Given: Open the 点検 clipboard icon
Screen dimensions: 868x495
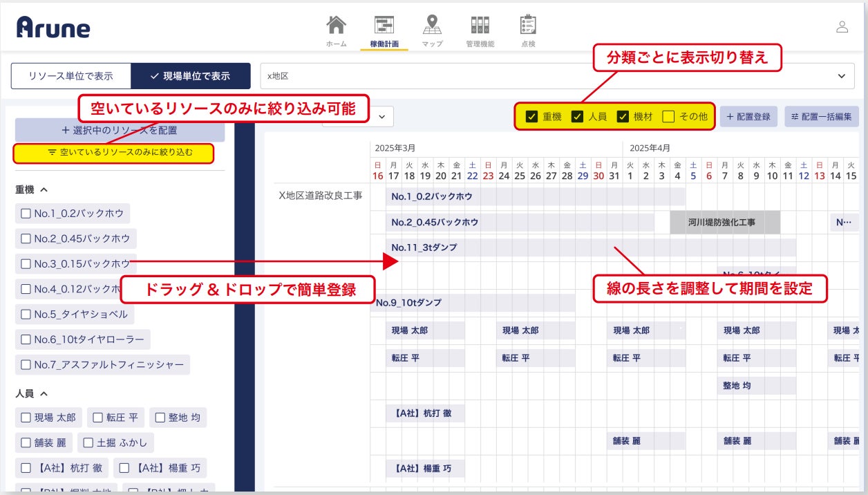Looking at the screenshot, I should pyautogui.click(x=528, y=25).
